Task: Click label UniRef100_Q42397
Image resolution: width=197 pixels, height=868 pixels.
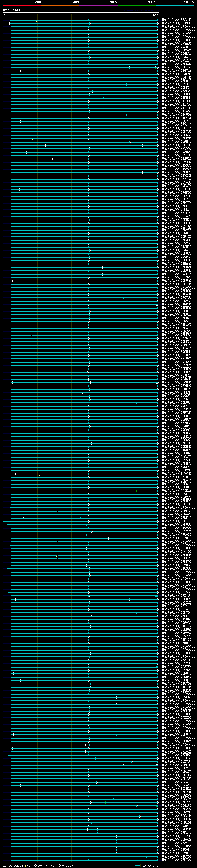Action: [x=177, y=101]
